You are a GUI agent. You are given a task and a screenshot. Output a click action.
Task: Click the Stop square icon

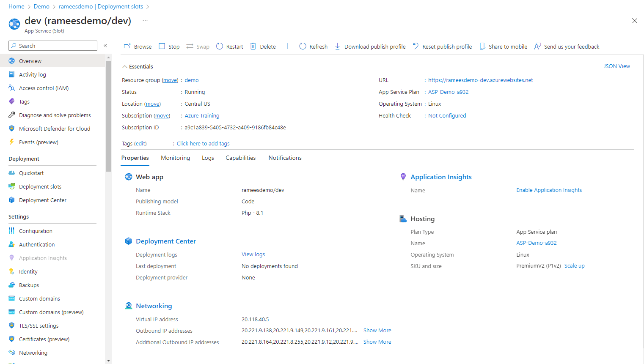tap(162, 46)
